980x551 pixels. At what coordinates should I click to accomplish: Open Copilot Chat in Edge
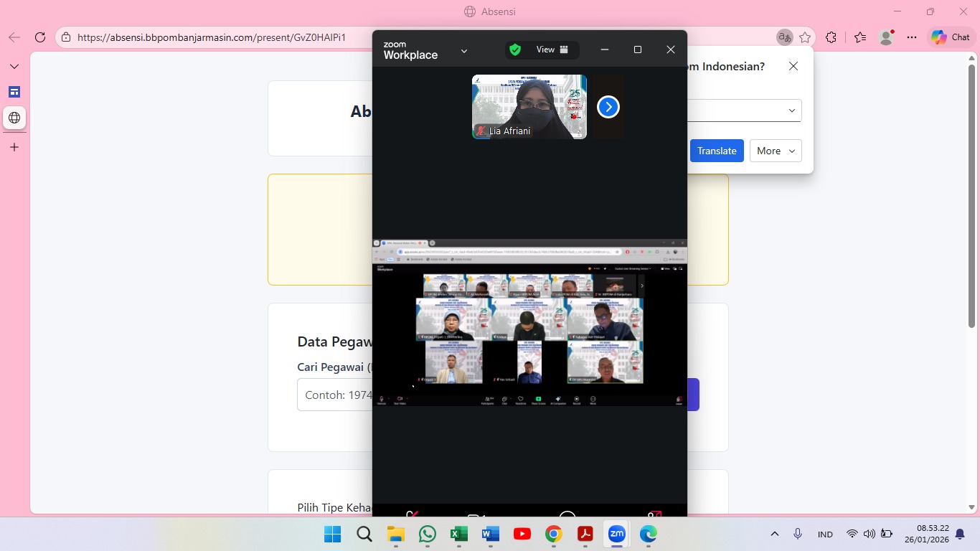click(951, 37)
